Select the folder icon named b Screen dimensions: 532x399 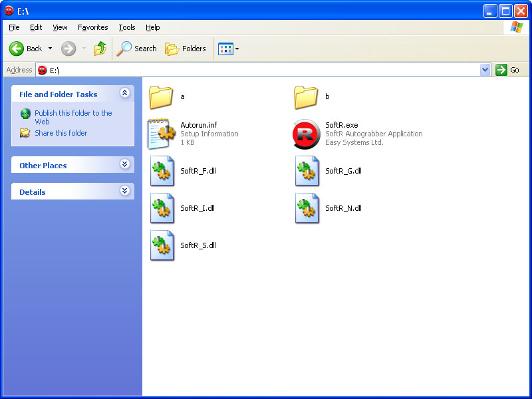306,97
